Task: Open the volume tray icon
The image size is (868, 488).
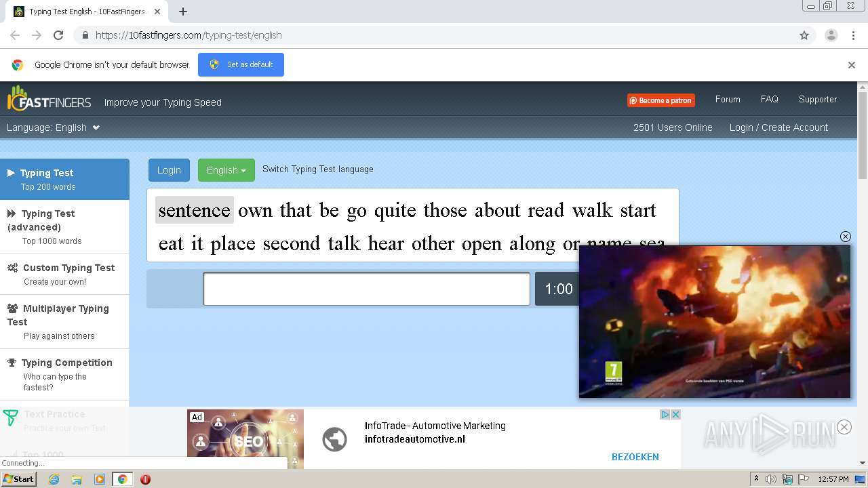Action: coord(771,479)
